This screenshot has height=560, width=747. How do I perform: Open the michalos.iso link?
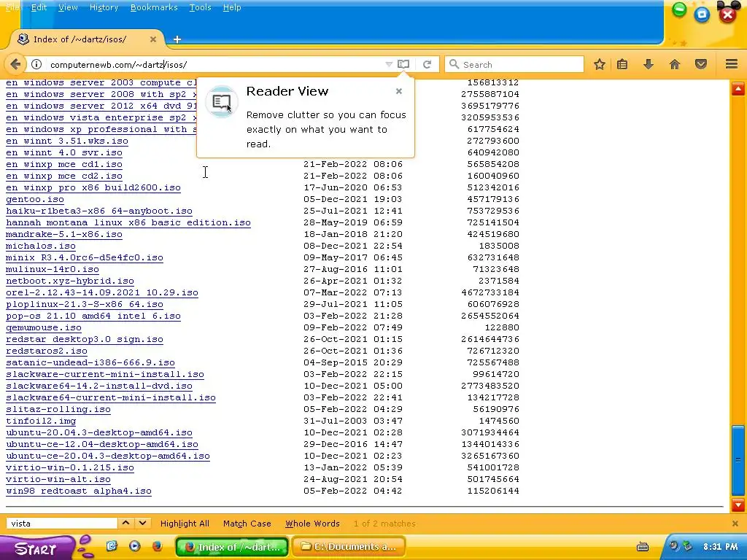point(41,246)
